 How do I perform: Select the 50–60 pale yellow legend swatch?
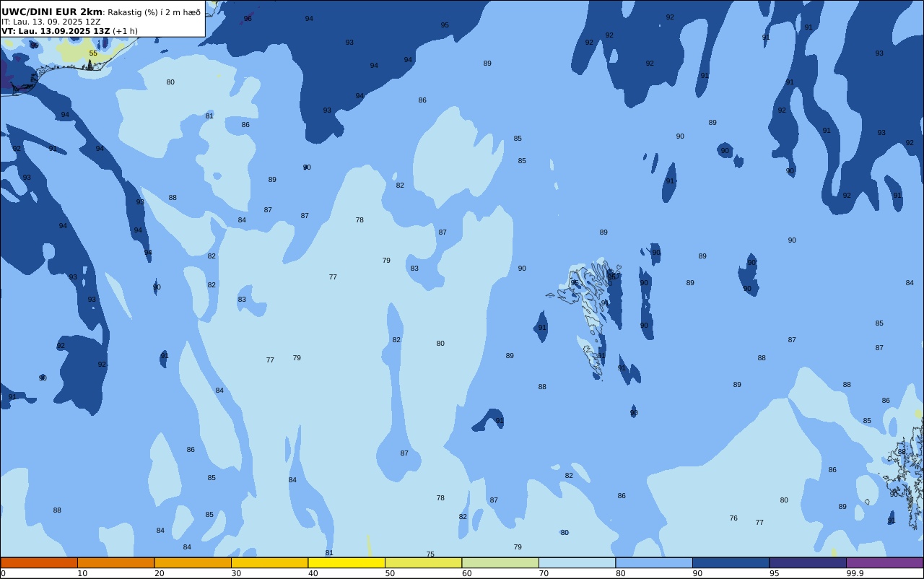(423, 562)
